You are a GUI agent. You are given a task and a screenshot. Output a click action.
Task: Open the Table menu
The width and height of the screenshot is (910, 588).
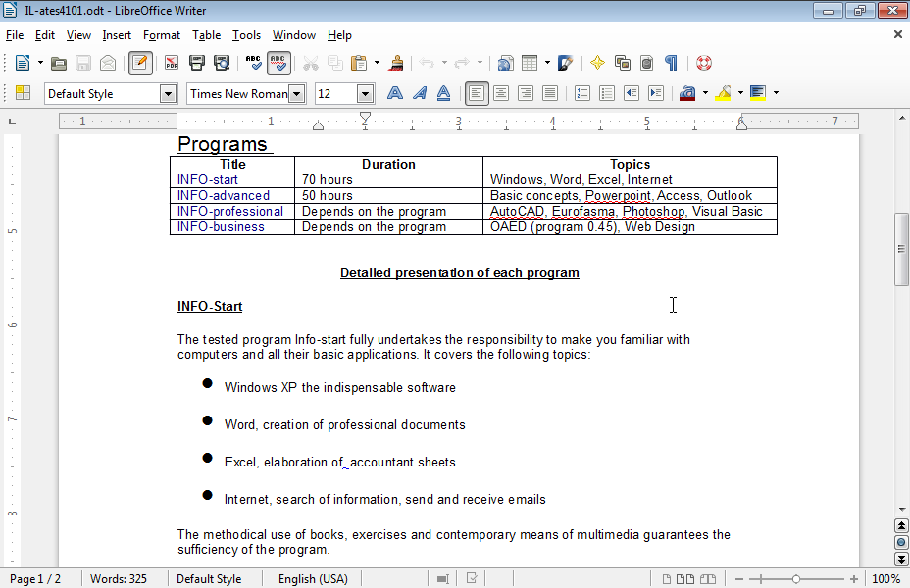point(206,35)
